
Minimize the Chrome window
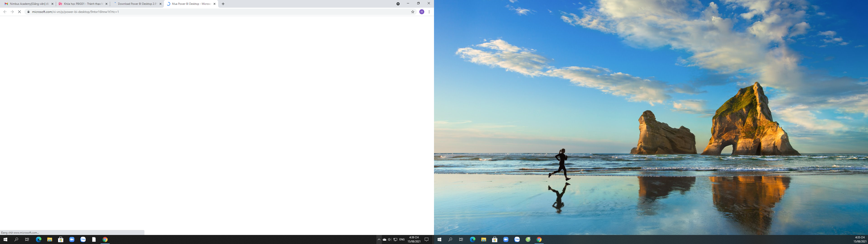coord(408,3)
